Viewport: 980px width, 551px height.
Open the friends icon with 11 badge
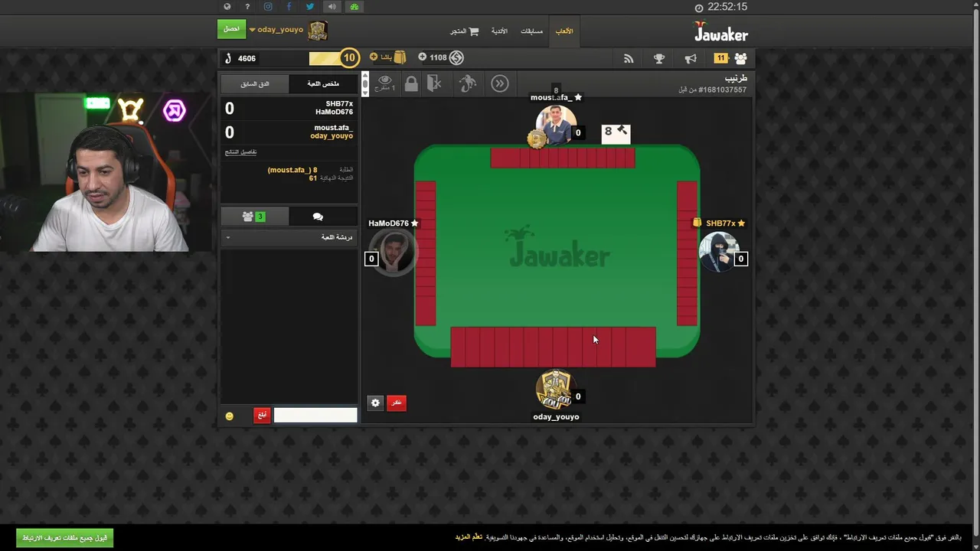click(731, 58)
